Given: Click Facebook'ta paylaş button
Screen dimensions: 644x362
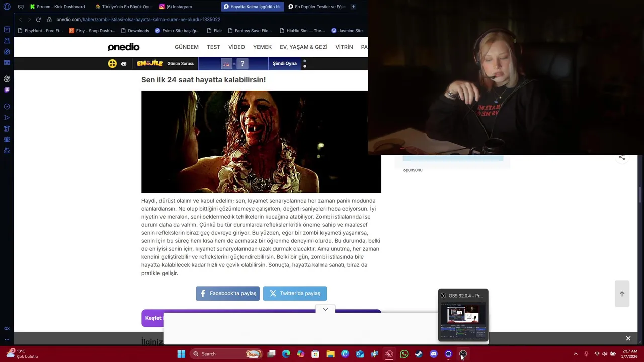Looking at the screenshot, I should coord(227,293).
